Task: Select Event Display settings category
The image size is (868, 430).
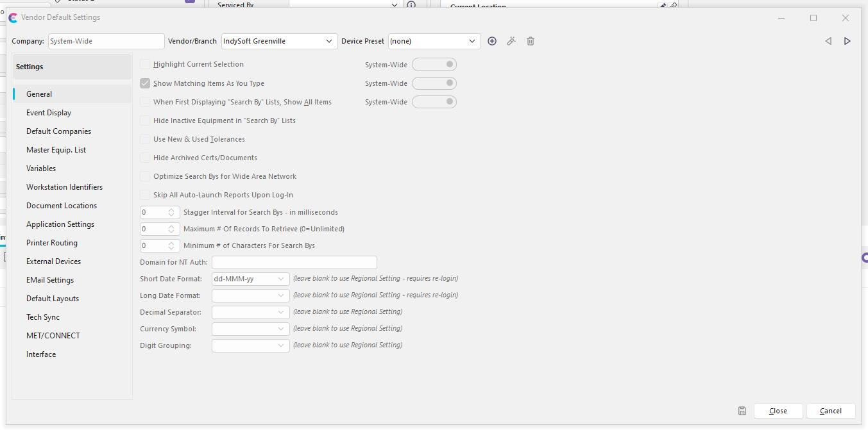Action: pyautogui.click(x=49, y=113)
